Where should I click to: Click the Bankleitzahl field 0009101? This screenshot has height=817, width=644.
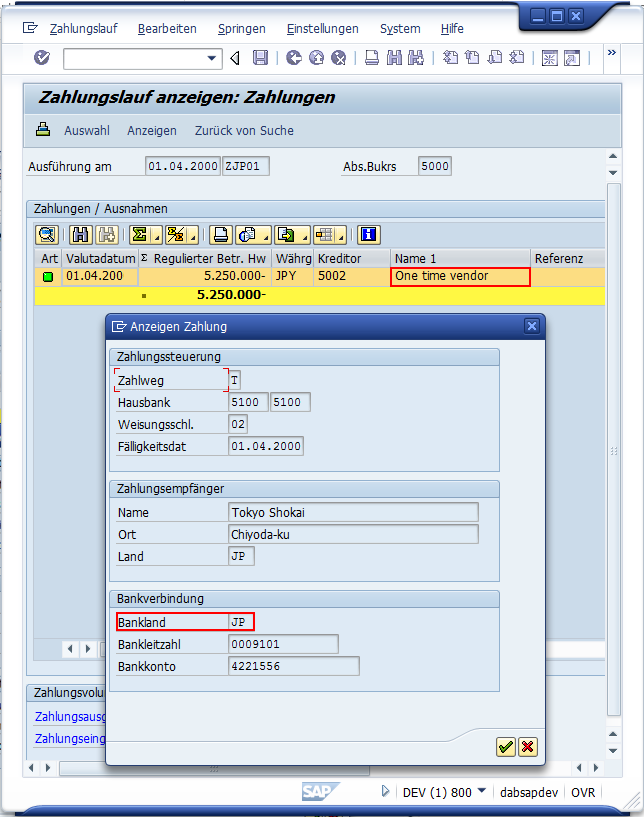coord(283,644)
